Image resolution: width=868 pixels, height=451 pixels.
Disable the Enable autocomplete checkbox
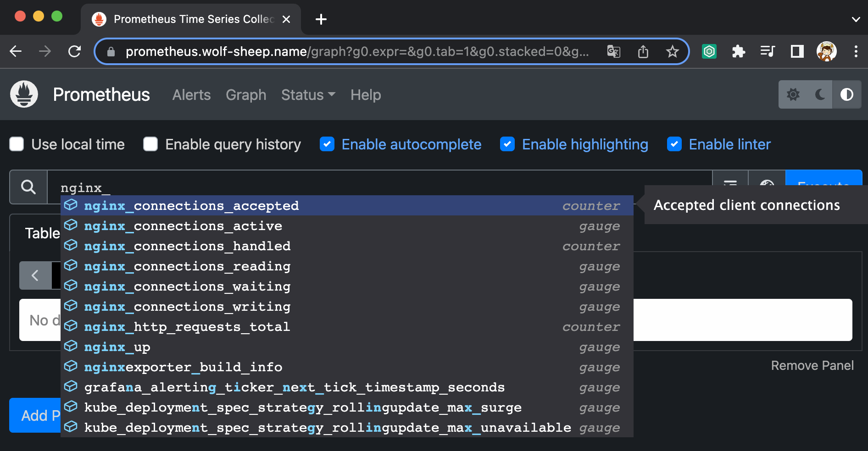coord(327,144)
